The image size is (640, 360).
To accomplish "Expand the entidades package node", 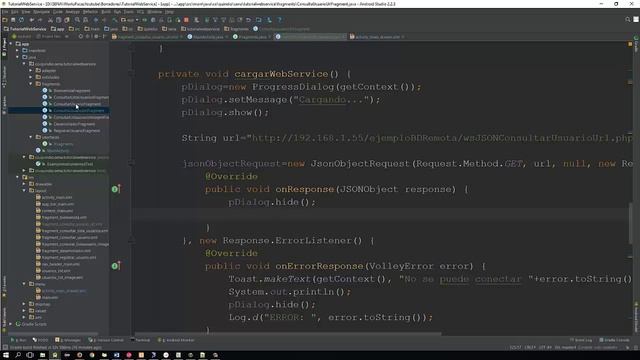I will (x=31, y=77).
